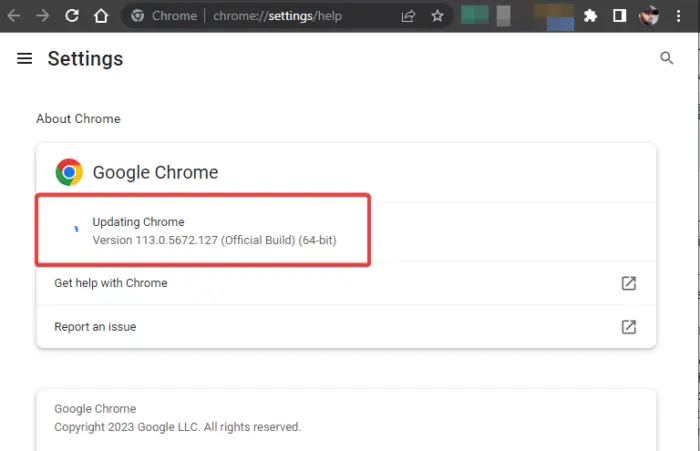Click the green extension icon in toolbar
This screenshot has width=700, height=451.
pyautogui.click(x=475, y=15)
